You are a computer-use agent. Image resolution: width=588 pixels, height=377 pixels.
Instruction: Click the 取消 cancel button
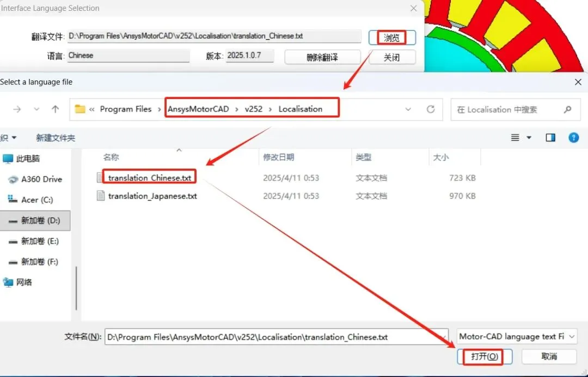[x=549, y=356]
